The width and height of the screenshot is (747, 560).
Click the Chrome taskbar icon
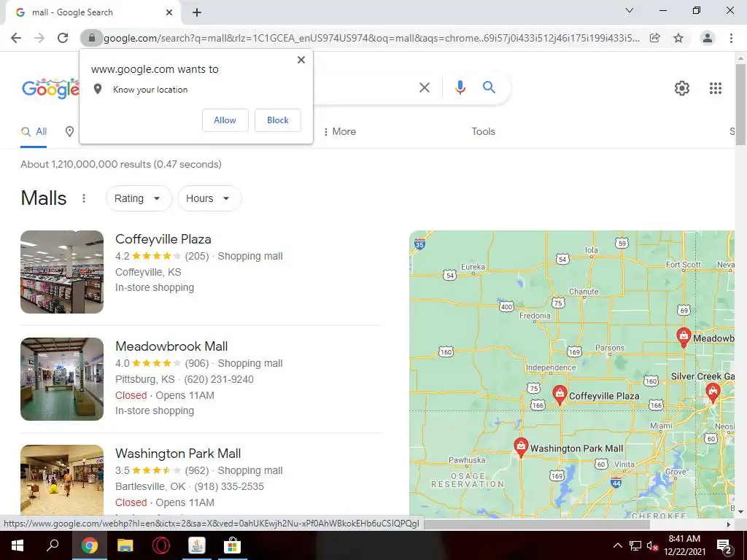coord(89,545)
